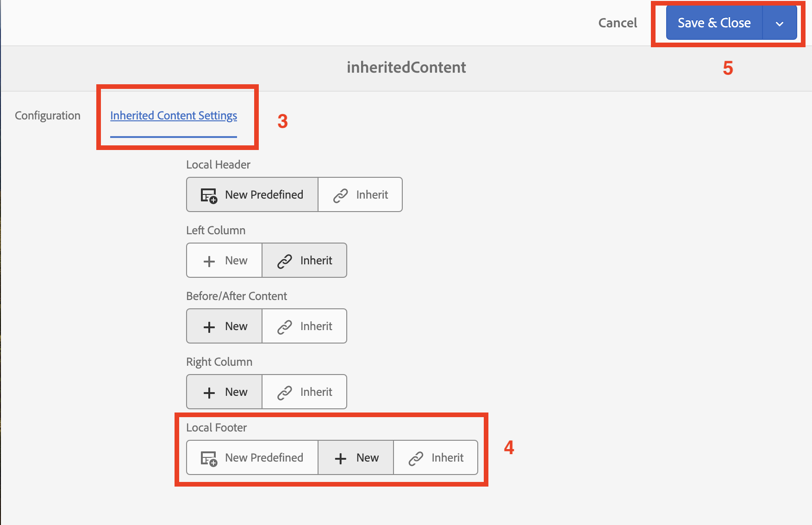Click the link icon under Right Column
This screenshot has width=812, height=525.
pos(284,393)
